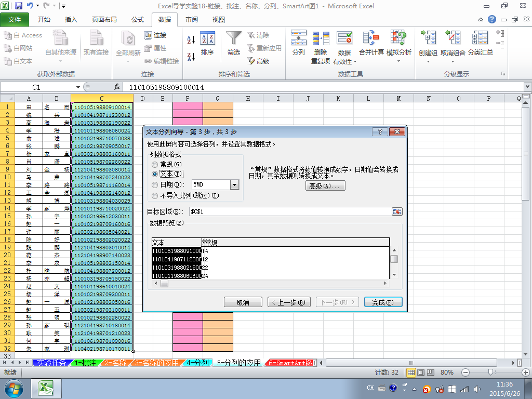This screenshot has width=532, height=399.
Task: Click Data Validation (数据有效性) icon
Action: (x=344, y=38)
